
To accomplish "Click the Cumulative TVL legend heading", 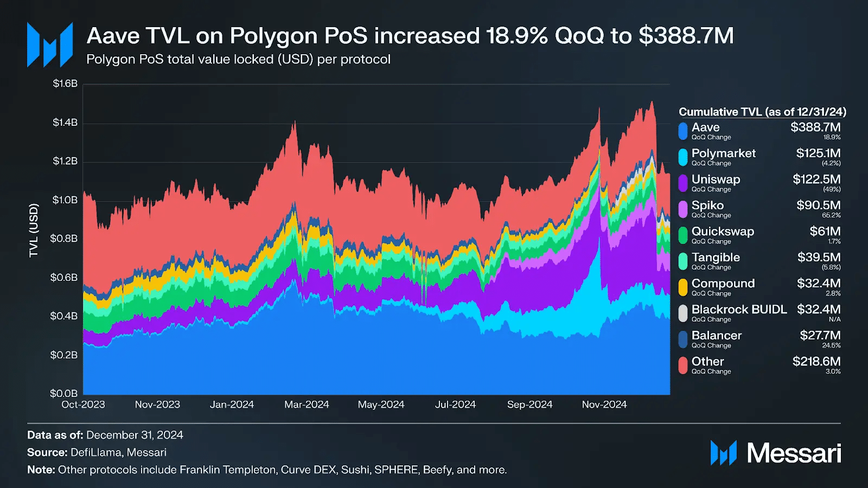I will [762, 112].
